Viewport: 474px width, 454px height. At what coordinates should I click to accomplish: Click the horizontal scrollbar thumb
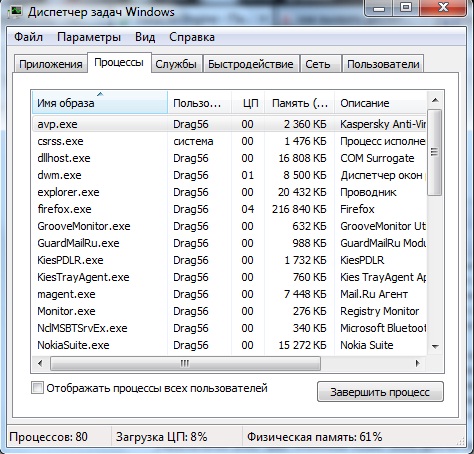[185, 363]
